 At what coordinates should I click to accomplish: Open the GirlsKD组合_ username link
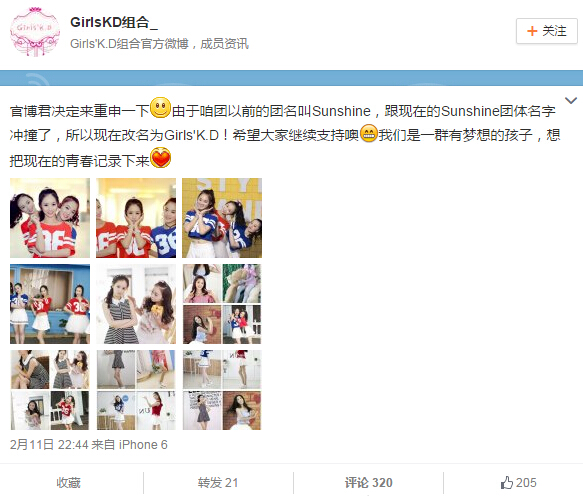[114, 23]
